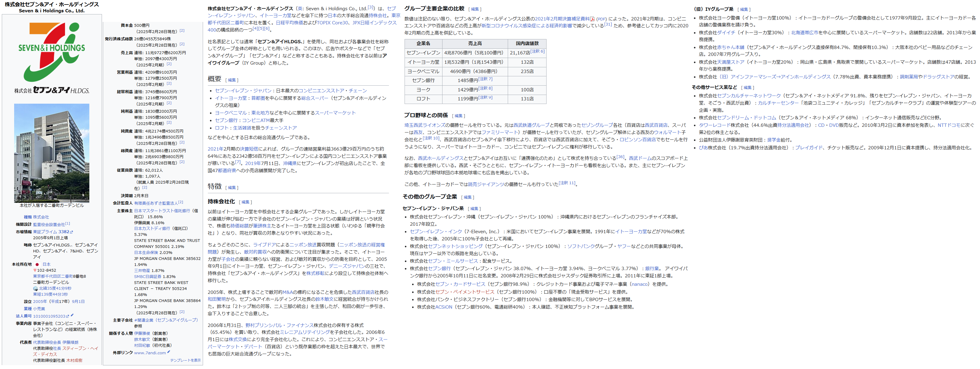
Task: Open the ミレニアムリテイリング link
Action: [x=305, y=333]
